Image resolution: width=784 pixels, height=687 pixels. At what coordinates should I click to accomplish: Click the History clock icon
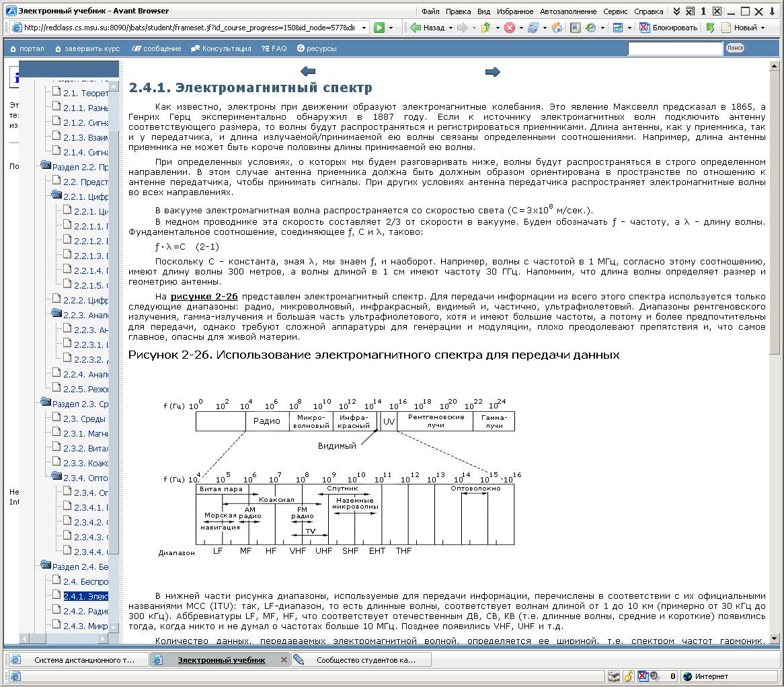coord(590,28)
